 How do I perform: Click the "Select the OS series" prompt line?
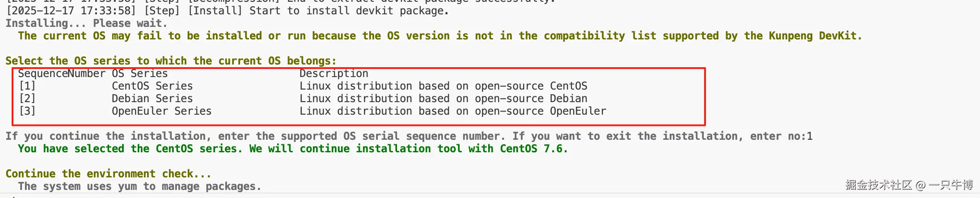(171, 61)
